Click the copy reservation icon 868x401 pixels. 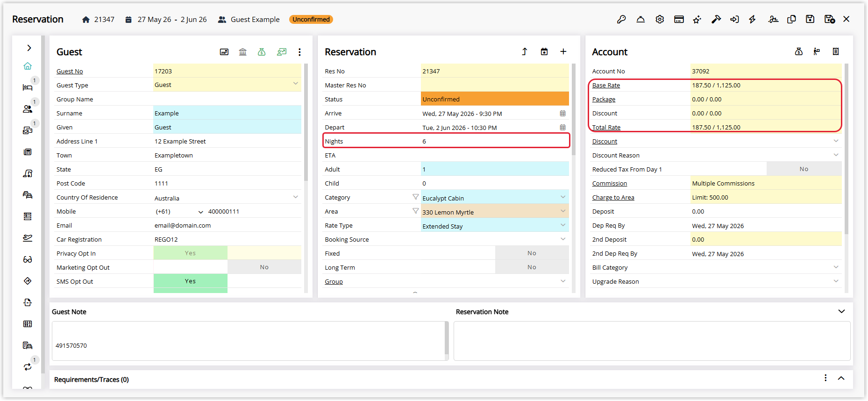click(x=791, y=19)
